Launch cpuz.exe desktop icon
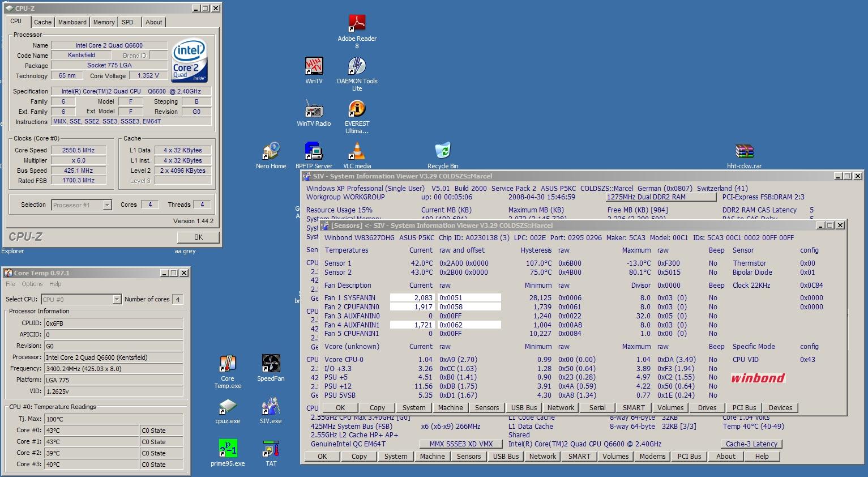This screenshot has height=477, width=868. tap(228, 406)
